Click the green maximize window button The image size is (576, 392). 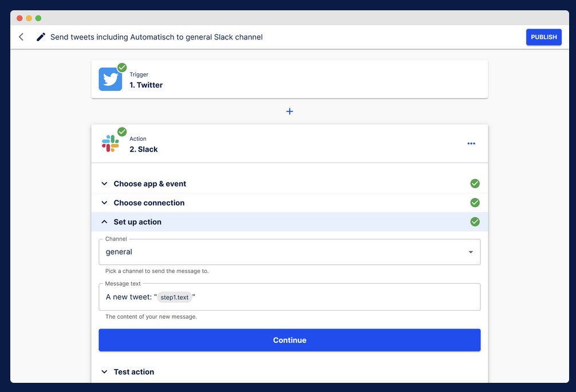point(38,18)
